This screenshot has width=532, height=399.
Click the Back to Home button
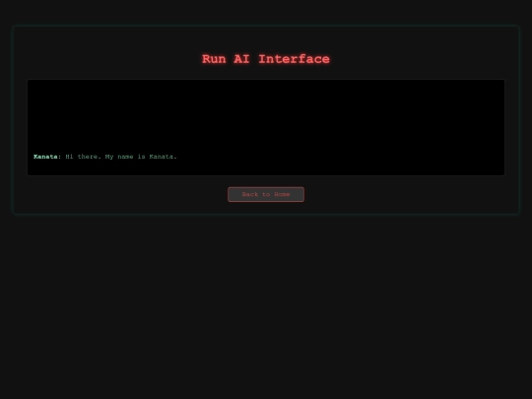266,194
